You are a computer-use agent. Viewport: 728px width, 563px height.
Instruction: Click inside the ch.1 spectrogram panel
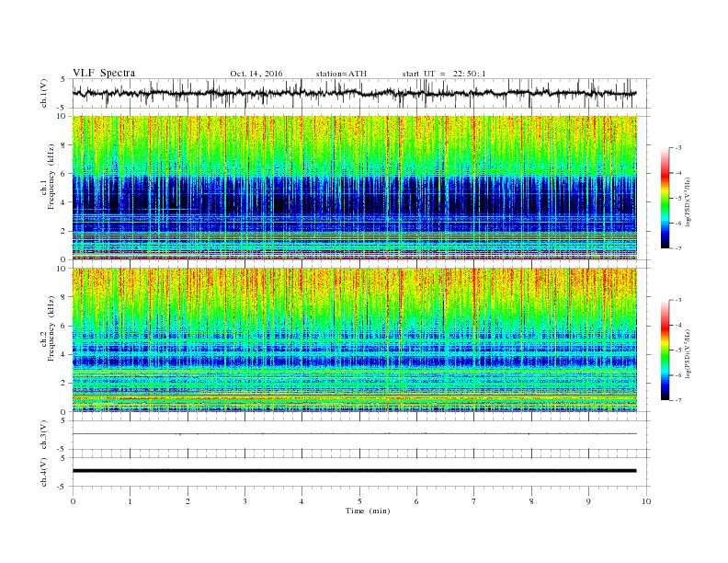tap(354, 188)
